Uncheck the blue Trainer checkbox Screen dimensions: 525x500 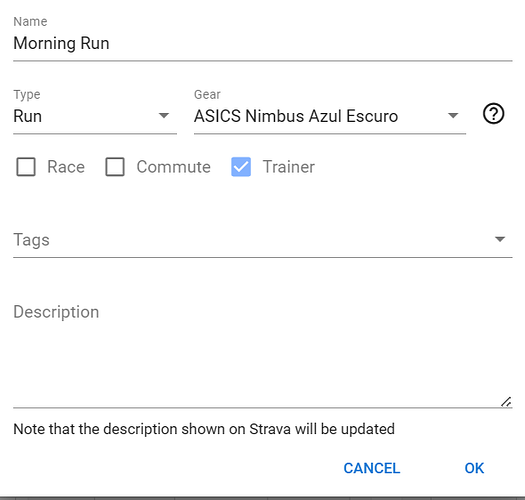[241, 167]
